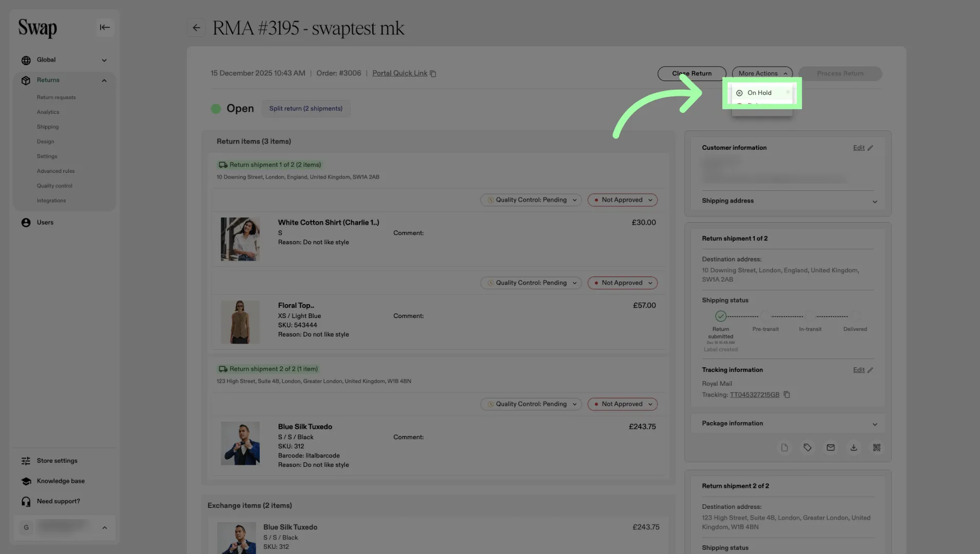Open Not Approved dropdown for Blue Silk Tuxedo
Image resolution: width=980 pixels, height=554 pixels.
click(x=623, y=404)
